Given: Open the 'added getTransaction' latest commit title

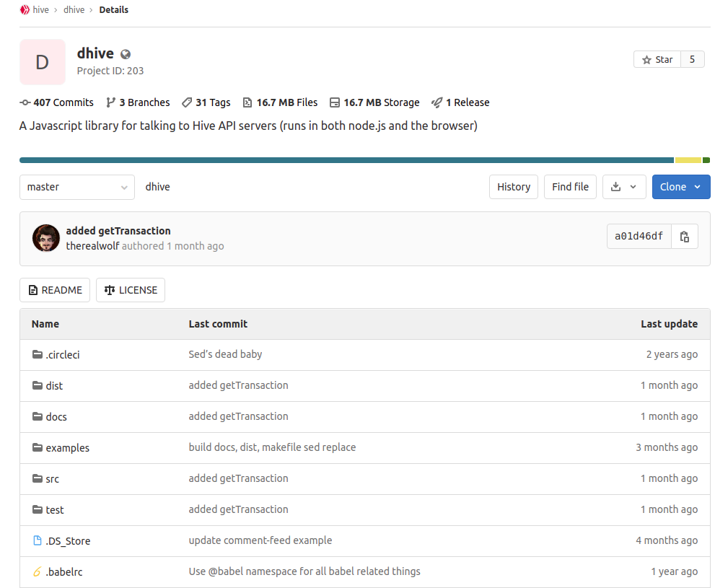Looking at the screenshot, I should point(118,231).
